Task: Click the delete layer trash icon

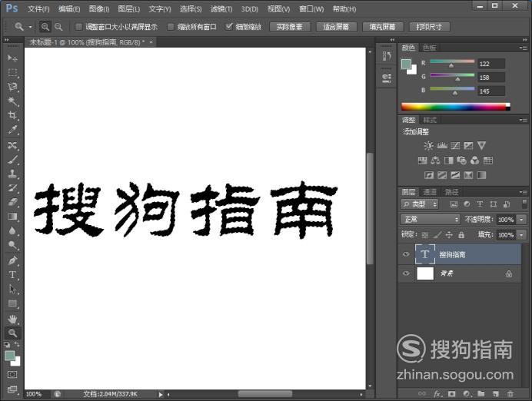Action: point(510,393)
